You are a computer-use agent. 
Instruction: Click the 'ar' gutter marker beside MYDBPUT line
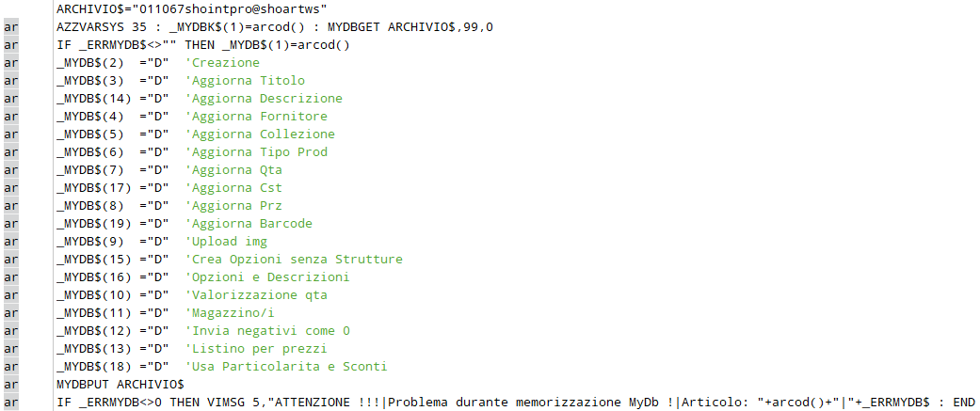[x=10, y=385]
